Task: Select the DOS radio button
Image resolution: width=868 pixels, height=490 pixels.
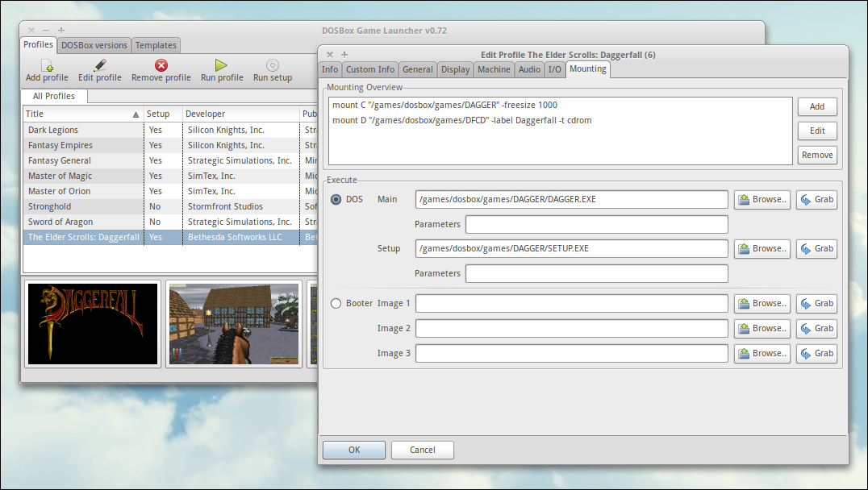Action: coord(336,199)
